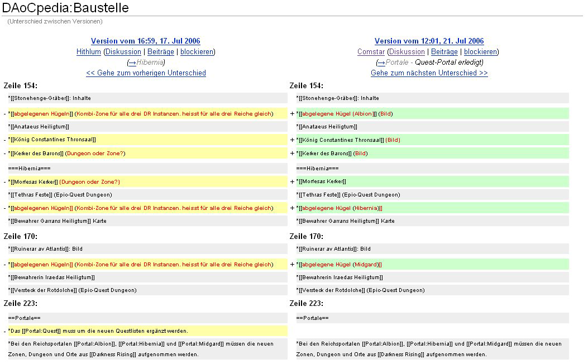
Task: View Beiträge of user Hithlum
Action: 161,51
